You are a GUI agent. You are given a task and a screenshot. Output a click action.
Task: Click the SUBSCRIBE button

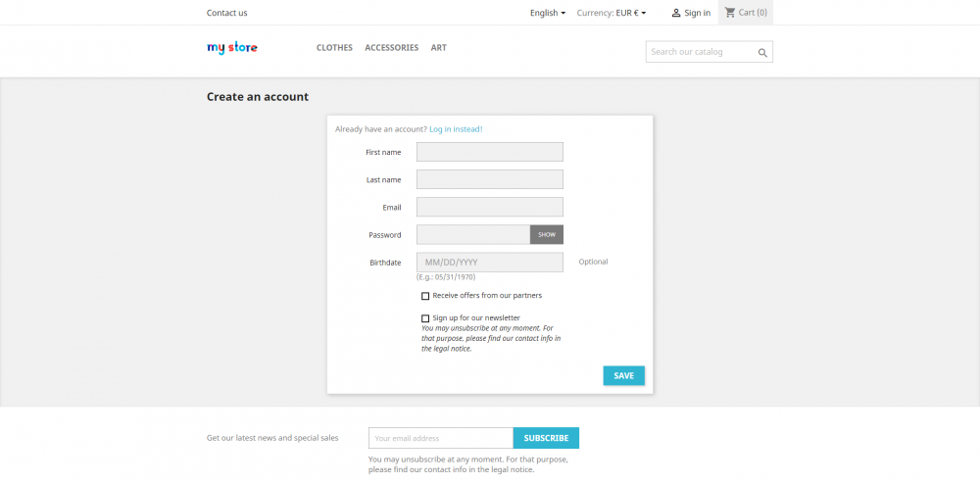tap(546, 438)
